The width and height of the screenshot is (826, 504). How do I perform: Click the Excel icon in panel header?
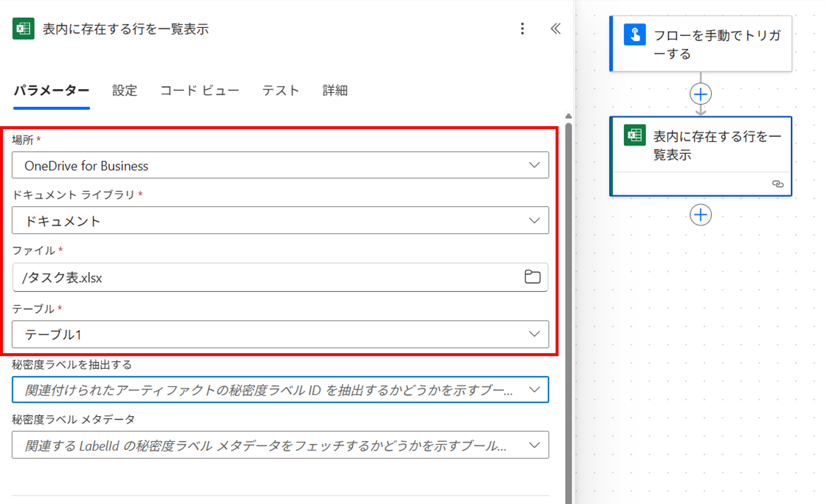coord(23,29)
